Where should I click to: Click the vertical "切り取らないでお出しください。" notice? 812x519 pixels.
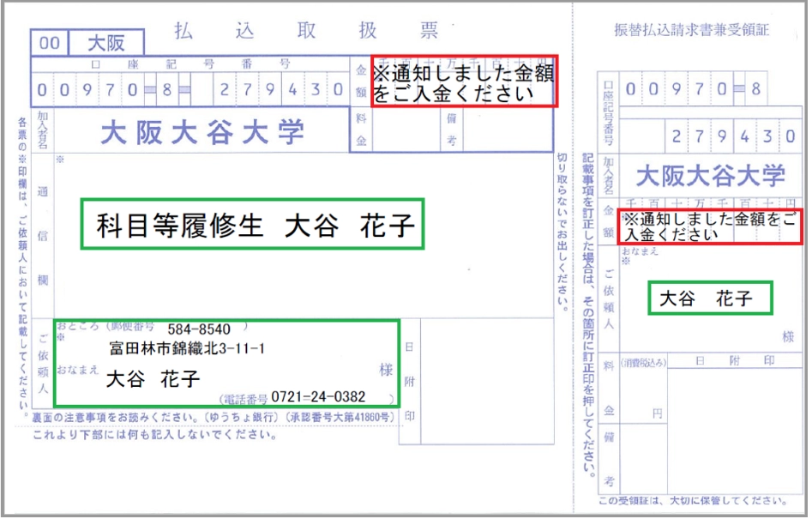[x=562, y=231]
